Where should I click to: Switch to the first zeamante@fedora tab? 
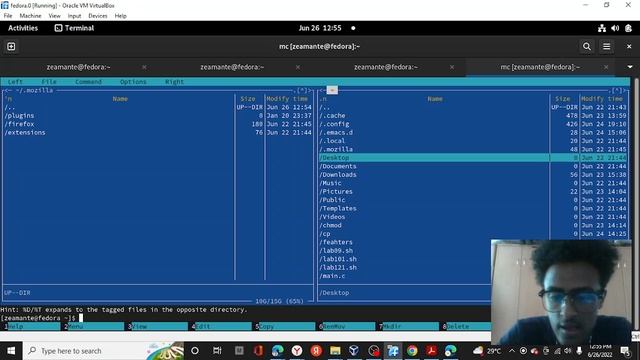(x=78, y=67)
